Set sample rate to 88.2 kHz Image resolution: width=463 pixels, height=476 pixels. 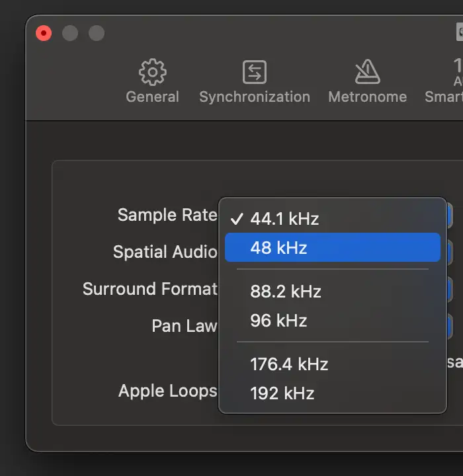(286, 292)
